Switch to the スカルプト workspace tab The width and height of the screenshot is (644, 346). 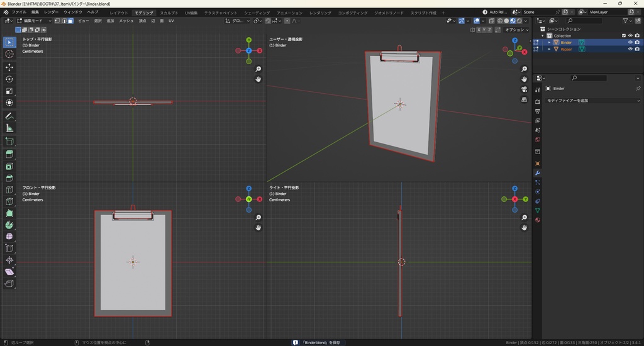pyautogui.click(x=169, y=13)
